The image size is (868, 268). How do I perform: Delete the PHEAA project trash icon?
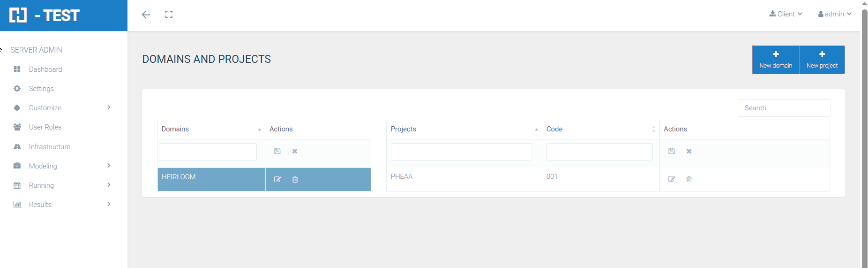(x=689, y=179)
